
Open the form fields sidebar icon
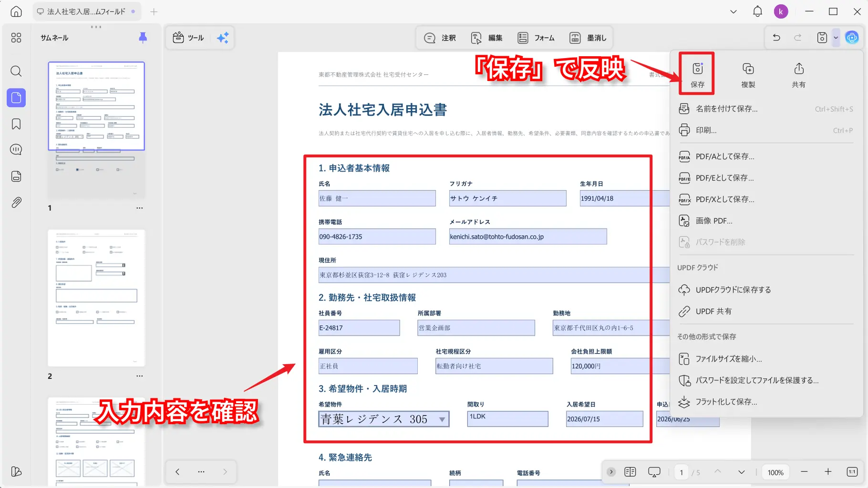click(16, 176)
